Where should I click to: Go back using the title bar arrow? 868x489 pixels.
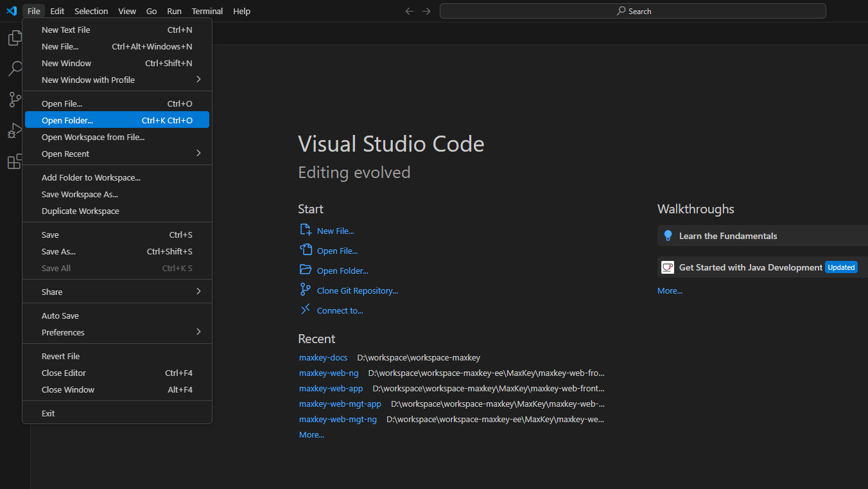(x=410, y=11)
